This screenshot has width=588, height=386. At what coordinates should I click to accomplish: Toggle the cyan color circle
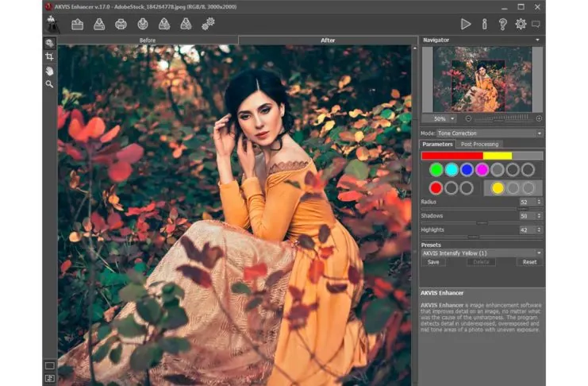tap(452, 169)
